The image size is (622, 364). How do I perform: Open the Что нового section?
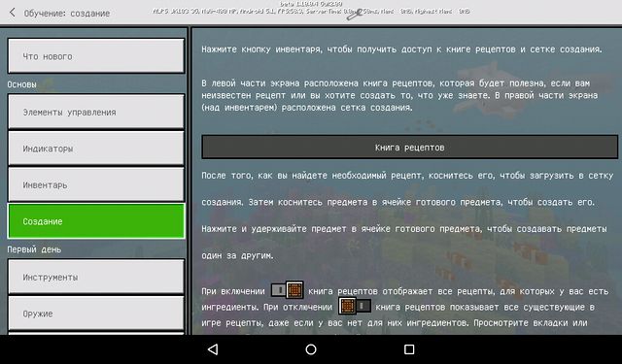click(x=96, y=56)
